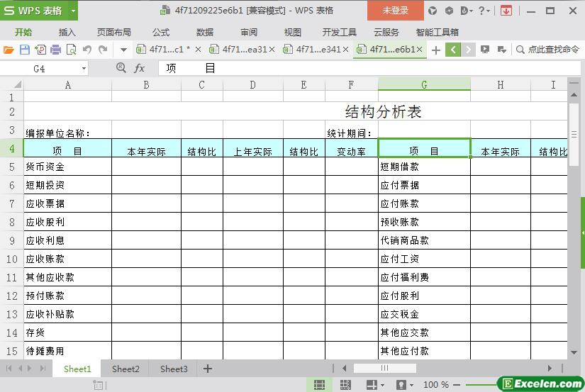The height and width of the screenshot is (392, 585).
Task: Open the 页面布局 ribbon tab
Action: (113, 33)
